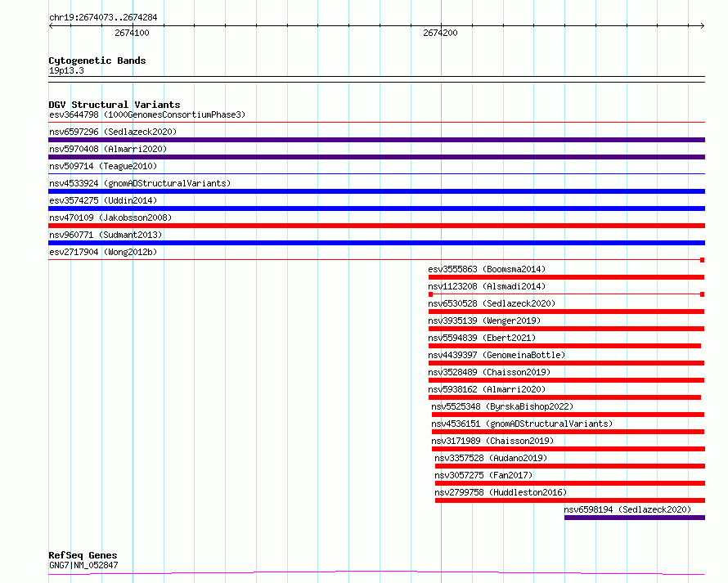Open variant nsv470109 (Jakobsson2008)
This screenshot has width=728, height=583.
tap(110, 218)
